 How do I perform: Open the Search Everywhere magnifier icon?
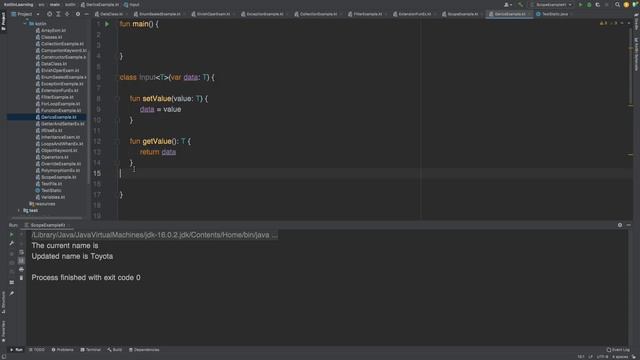pyautogui.click(x=617, y=4)
